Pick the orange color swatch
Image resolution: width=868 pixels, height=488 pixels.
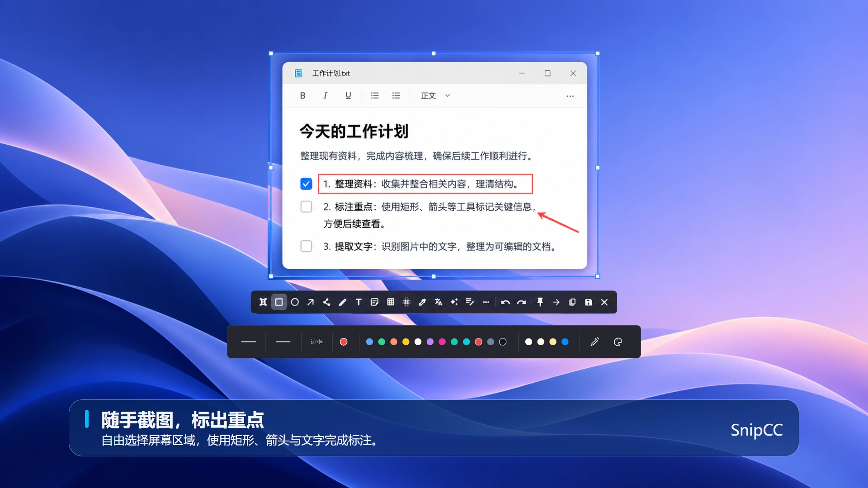(394, 342)
